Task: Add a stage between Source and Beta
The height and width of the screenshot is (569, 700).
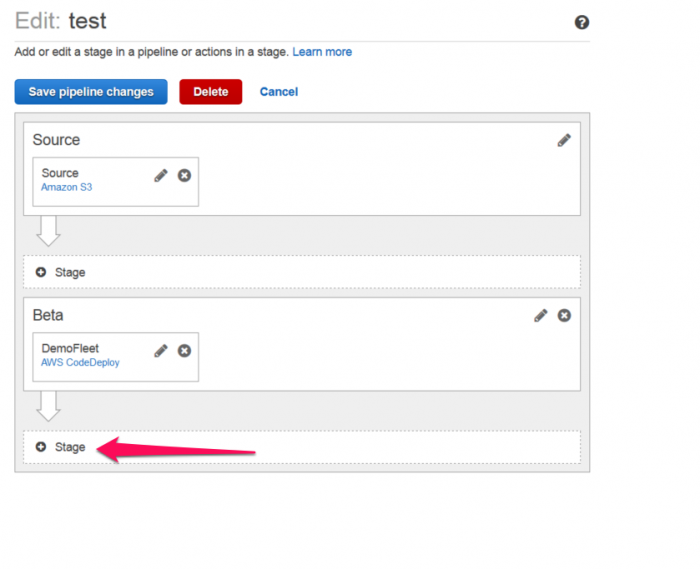Action: click(x=302, y=272)
